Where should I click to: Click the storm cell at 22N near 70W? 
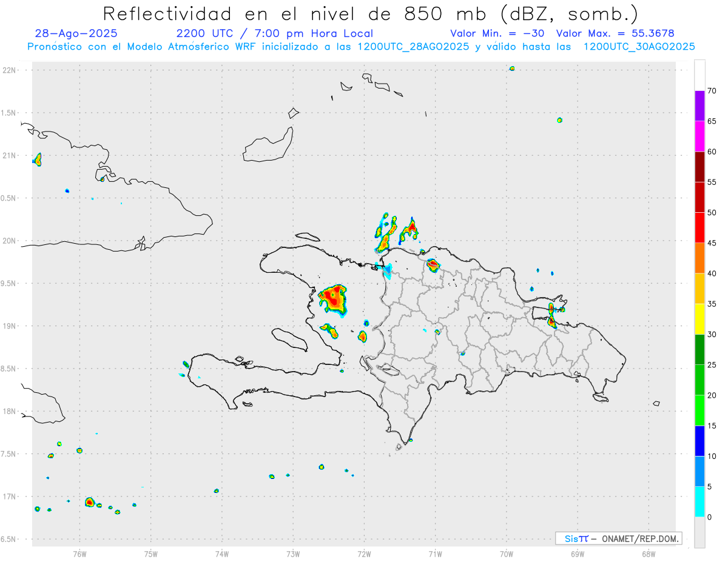click(x=512, y=69)
